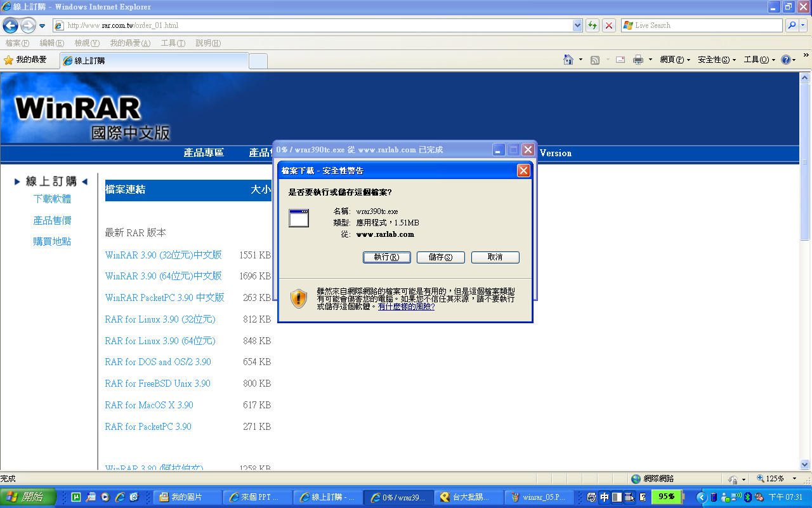Select the 線上訂購 browser tab
812x508 pixels.
(154, 61)
